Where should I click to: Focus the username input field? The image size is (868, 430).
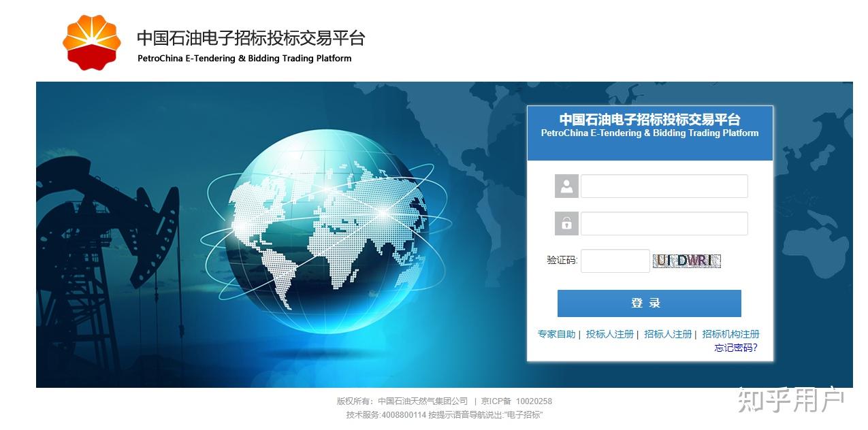pos(664,186)
